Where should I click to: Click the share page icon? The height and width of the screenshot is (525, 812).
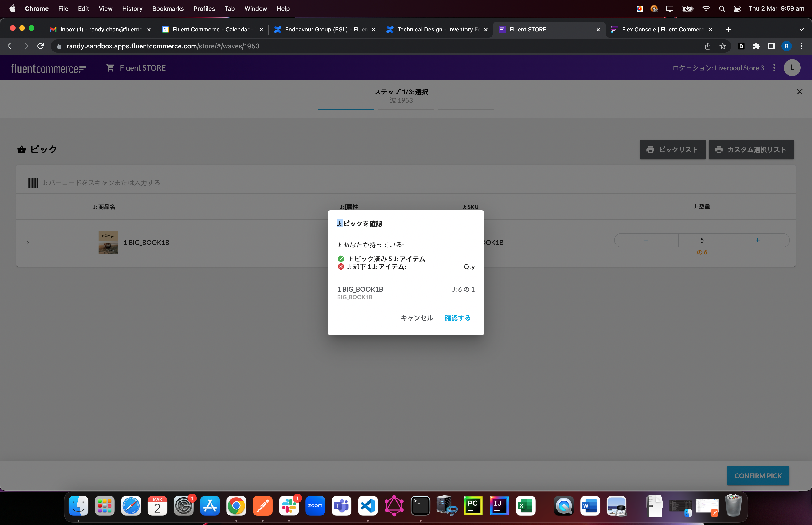[x=707, y=46]
